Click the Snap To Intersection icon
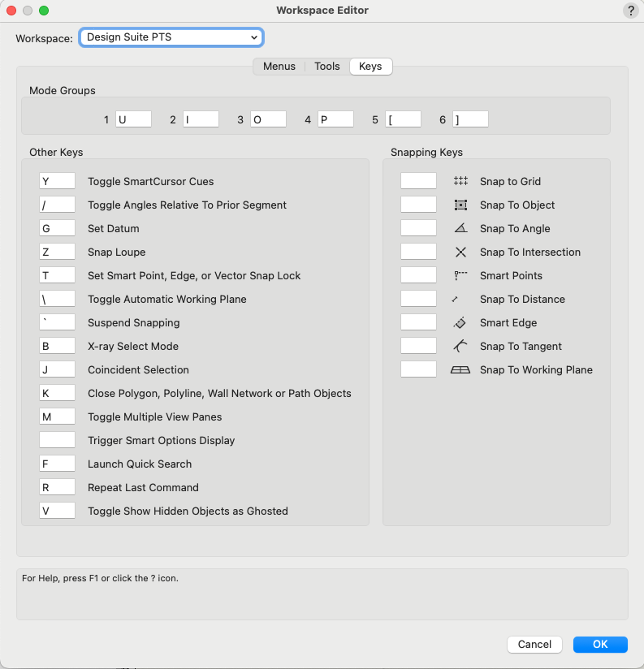The width and height of the screenshot is (644, 669). click(461, 252)
